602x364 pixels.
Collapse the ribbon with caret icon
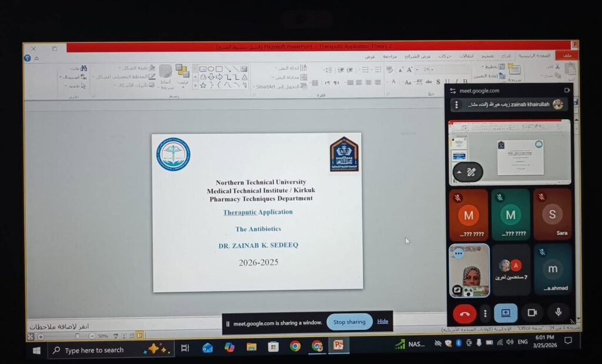coord(36,59)
